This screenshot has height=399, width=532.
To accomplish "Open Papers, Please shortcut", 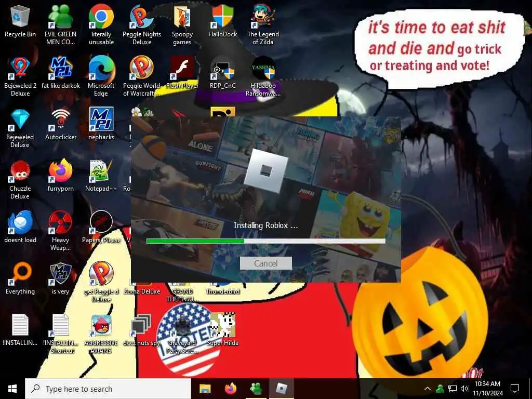I will click(101, 227).
